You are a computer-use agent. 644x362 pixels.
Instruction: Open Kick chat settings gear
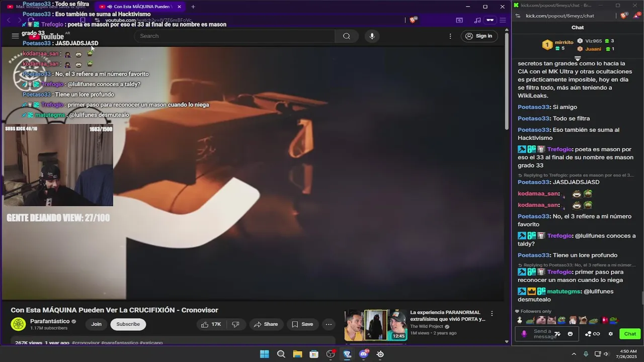click(x=611, y=334)
